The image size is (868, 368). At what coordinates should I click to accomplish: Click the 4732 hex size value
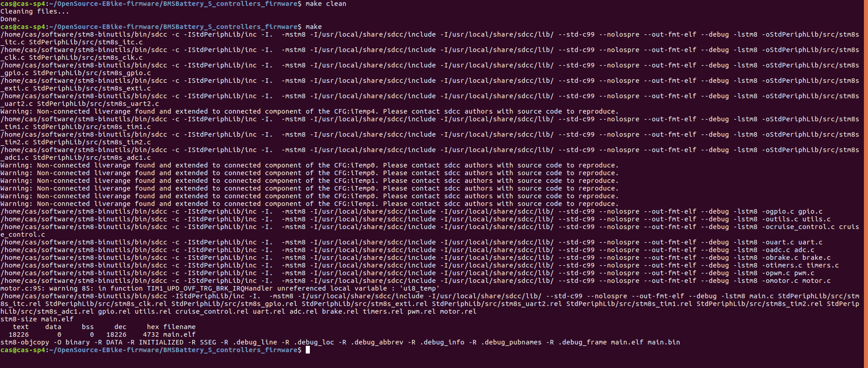coord(151,335)
